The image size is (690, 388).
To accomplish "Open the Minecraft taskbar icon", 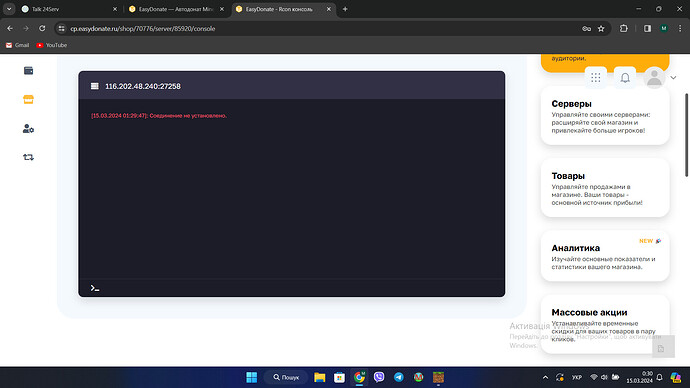I will pyautogui.click(x=438, y=377).
